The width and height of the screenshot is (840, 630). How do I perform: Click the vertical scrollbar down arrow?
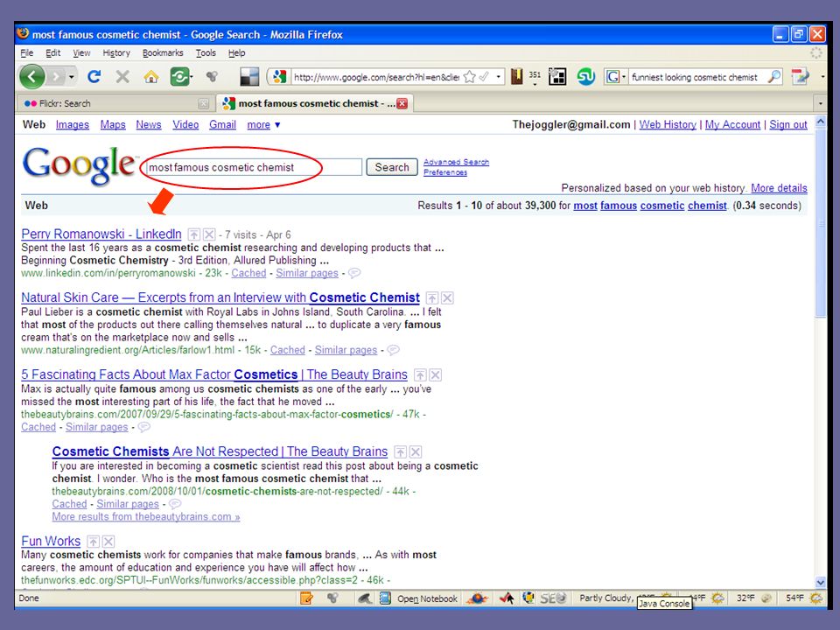click(x=821, y=583)
